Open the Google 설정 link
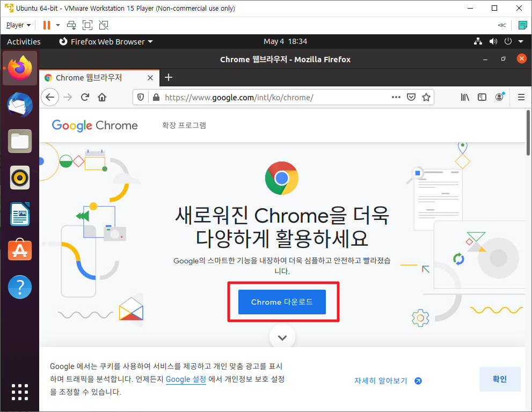Screen dimensions: 532x412 186,379
